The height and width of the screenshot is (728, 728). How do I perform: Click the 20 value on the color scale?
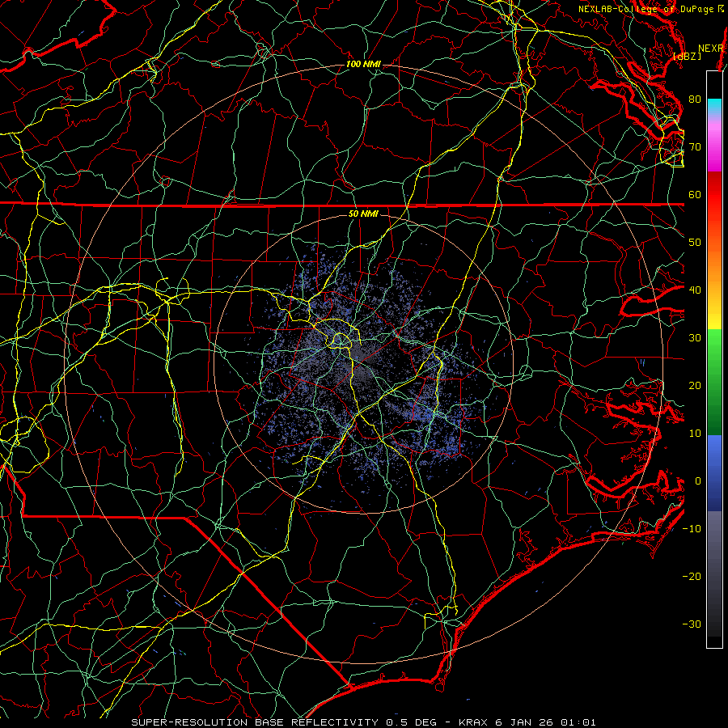point(695,385)
